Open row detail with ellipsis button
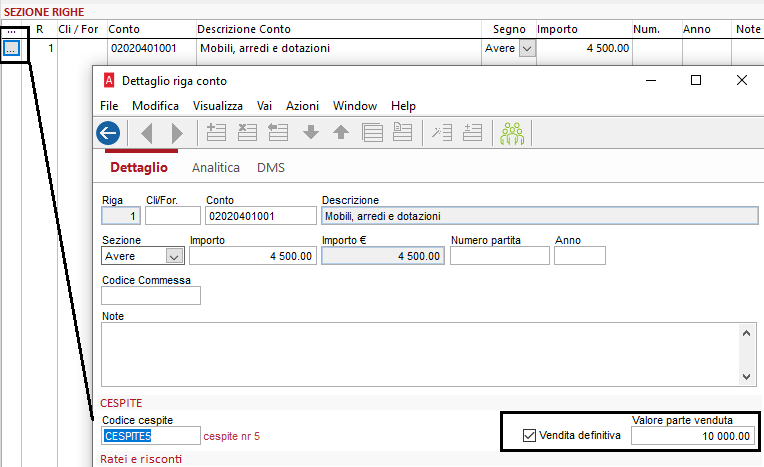The height and width of the screenshot is (467, 764). coord(11,48)
